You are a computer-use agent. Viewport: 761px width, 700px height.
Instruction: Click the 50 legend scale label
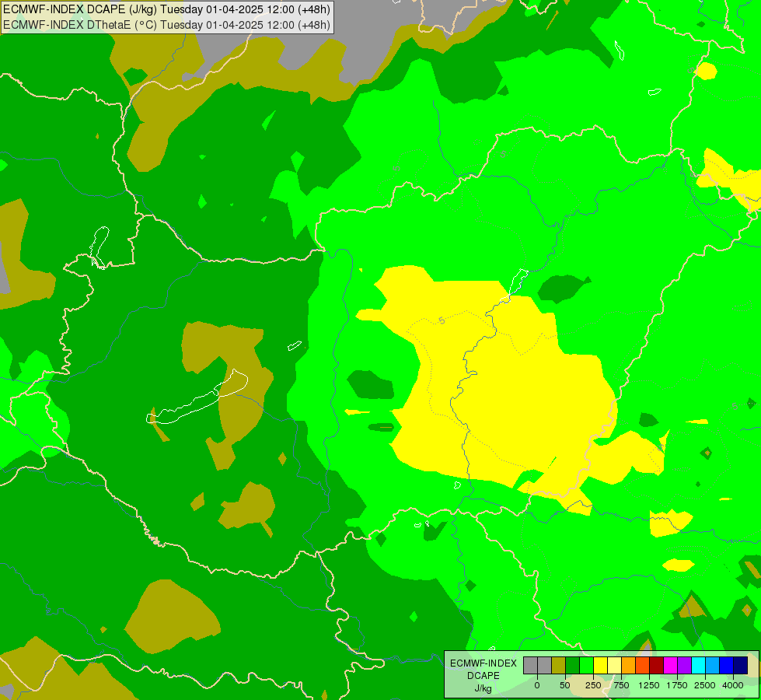click(565, 685)
